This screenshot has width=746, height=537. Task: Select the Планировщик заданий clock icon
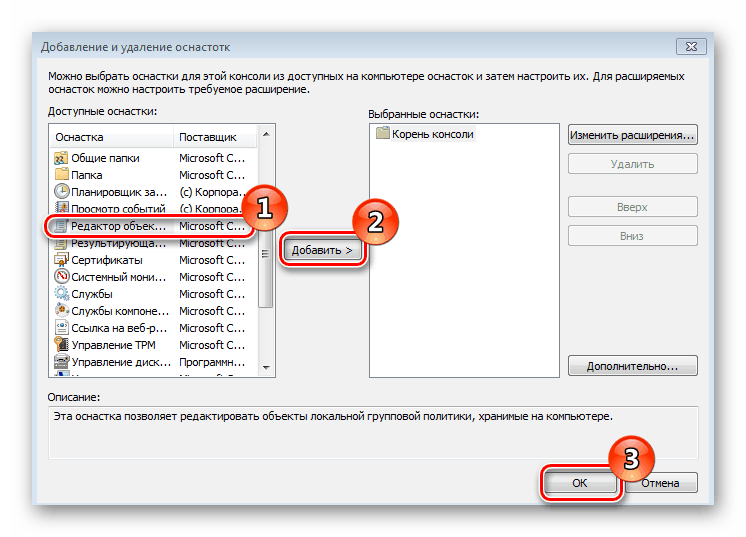61,192
